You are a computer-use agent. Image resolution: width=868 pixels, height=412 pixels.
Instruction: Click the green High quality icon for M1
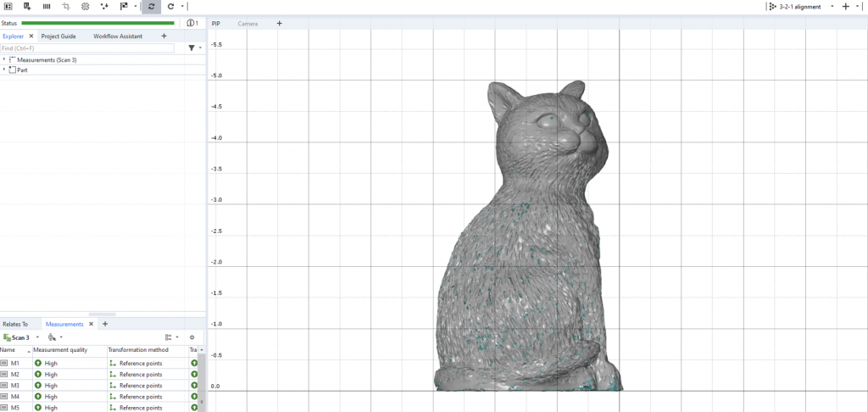tap(38, 364)
